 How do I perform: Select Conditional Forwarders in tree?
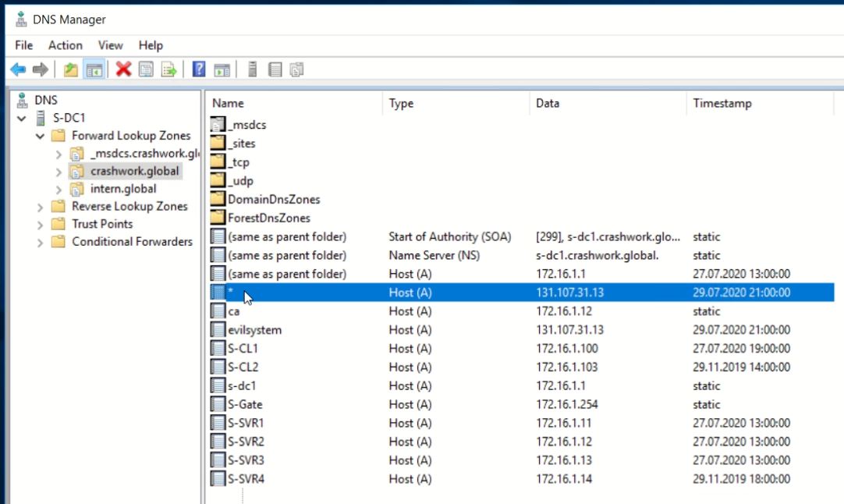132,243
